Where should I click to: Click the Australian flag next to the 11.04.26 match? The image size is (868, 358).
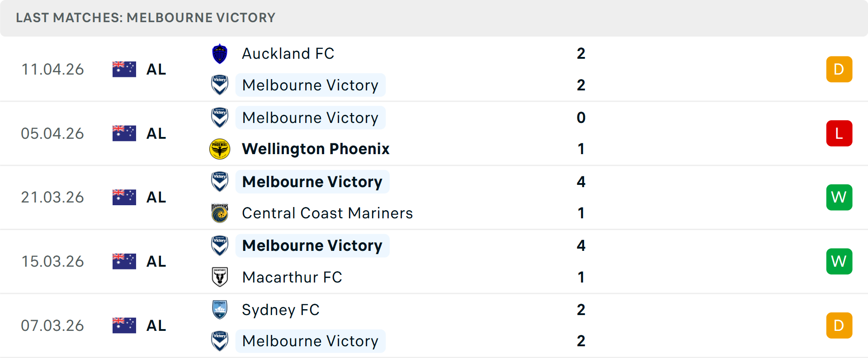pos(124,69)
